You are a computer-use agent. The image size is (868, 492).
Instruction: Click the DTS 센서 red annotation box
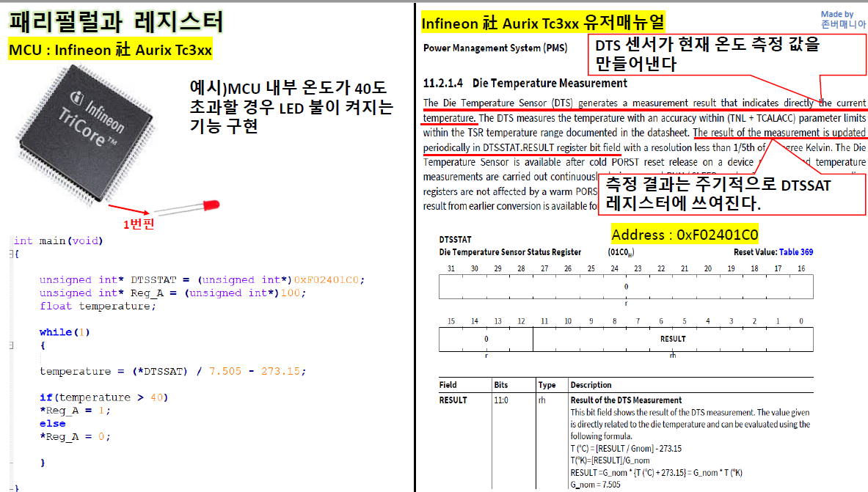click(x=727, y=54)
